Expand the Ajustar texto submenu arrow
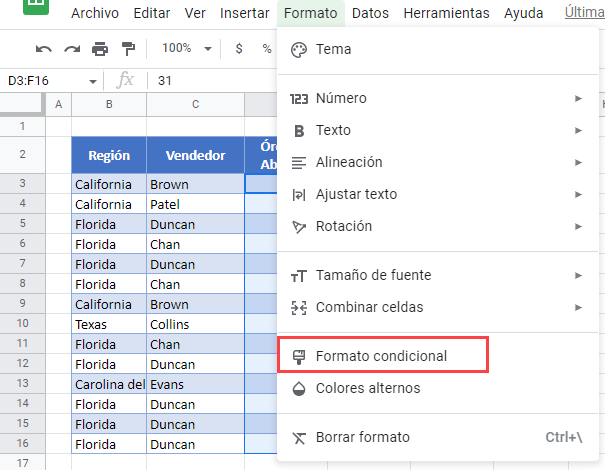Image resolution: width=605 pixels, height=470 pixels. pos(578,194)
